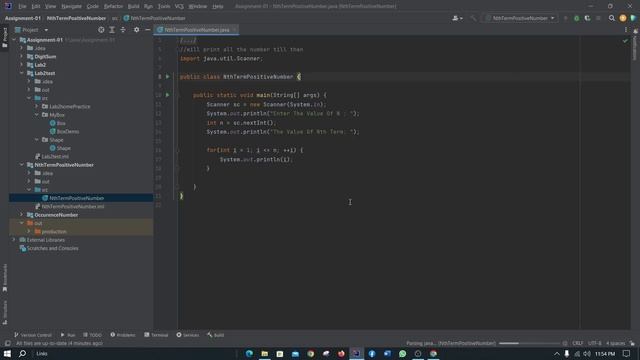
Task: Expand the Lab2 module
Action: 22,64
